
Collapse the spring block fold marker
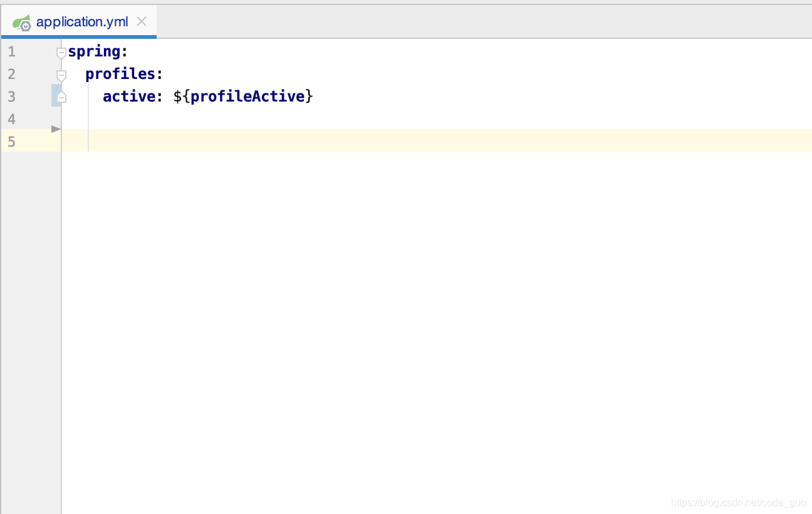[x=61, y=53]
